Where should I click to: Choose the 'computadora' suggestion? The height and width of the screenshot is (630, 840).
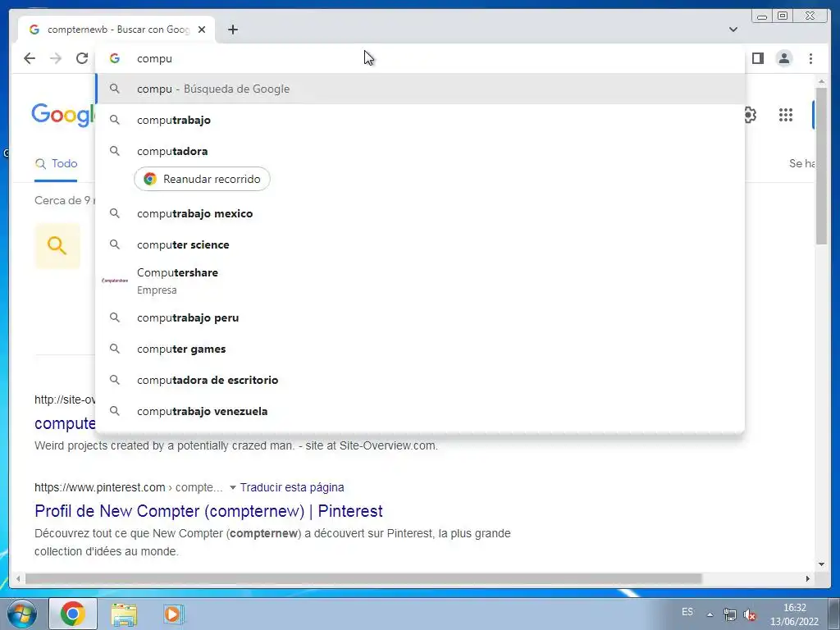point(420,151)
